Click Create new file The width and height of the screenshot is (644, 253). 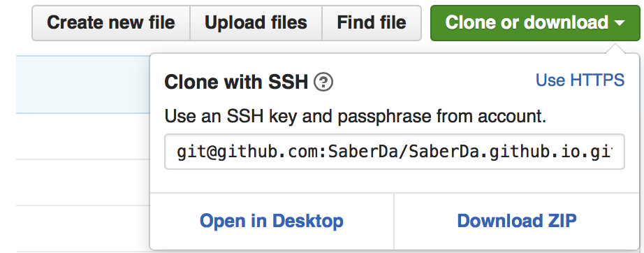(111, 23)
